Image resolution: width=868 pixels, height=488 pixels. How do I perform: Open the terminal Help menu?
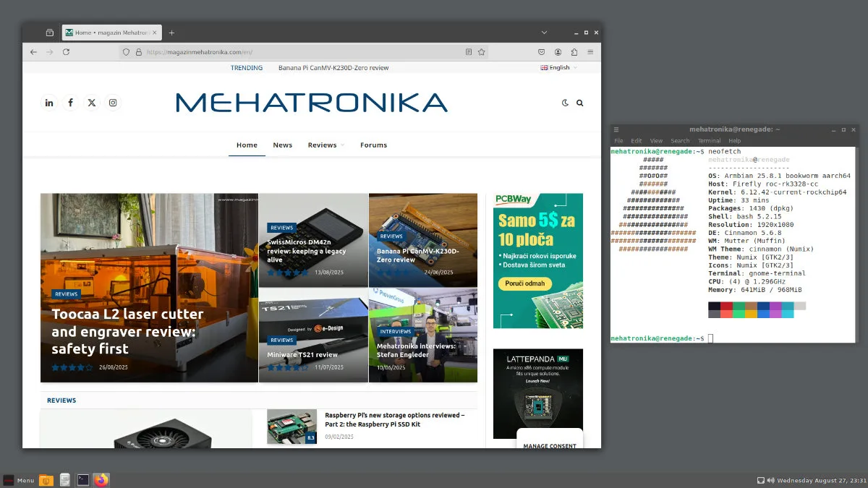[x=735, y=141]
